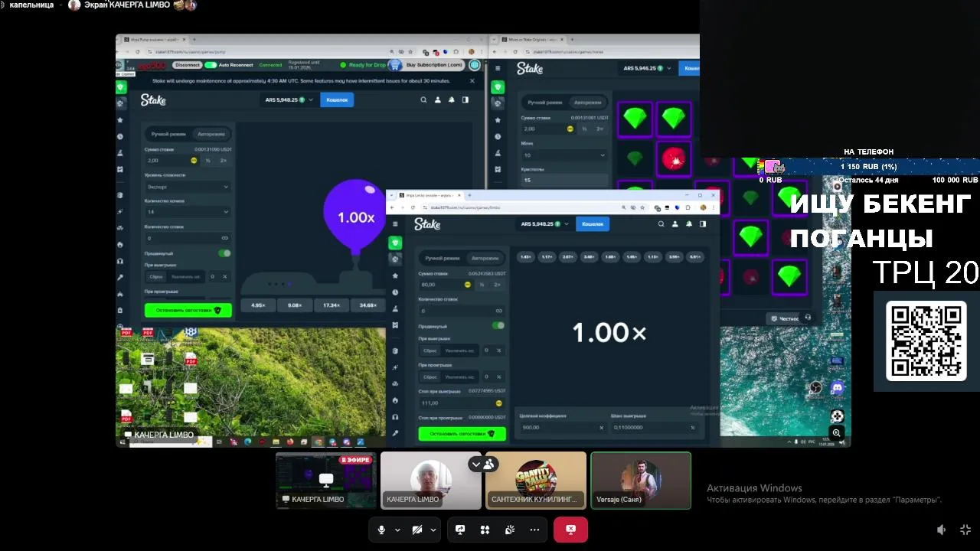Open the Activities launcher icon

point(485,530)
